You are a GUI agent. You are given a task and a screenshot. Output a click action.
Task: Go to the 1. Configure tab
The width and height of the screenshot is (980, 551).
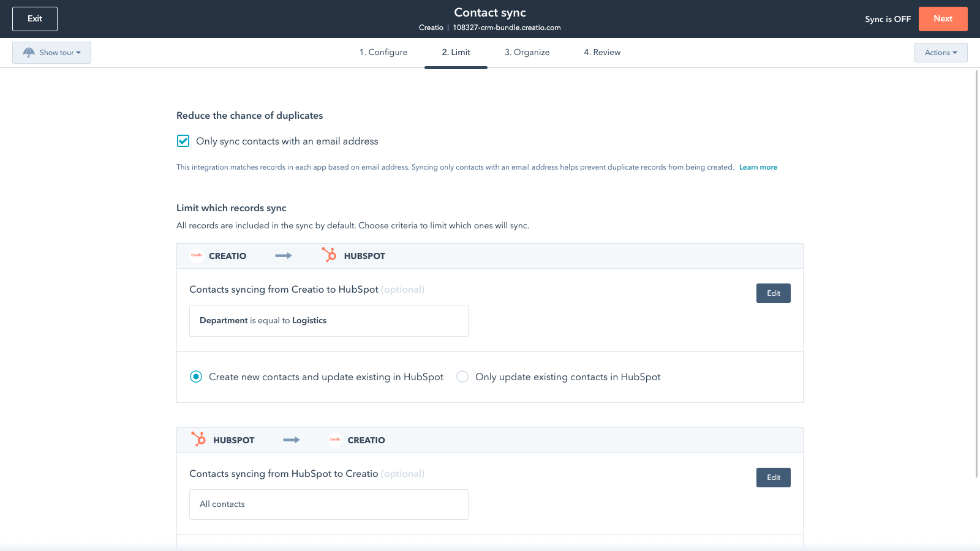(383, 53)
